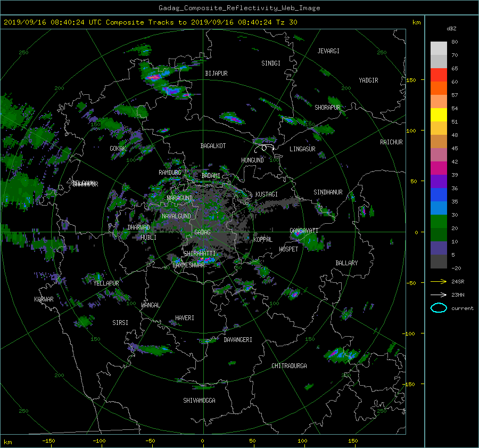The height and width of the screenshot is (448, 479).
Task: Click the Gadag Composite Reflectivity title
Action: click(239, 8)
